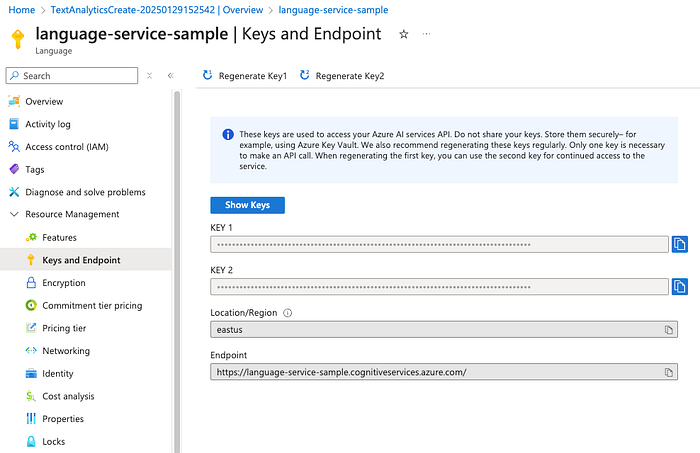Go to Home breadcrumb link
This screenshot has height=453, width=700.
[x=21, y=10]
